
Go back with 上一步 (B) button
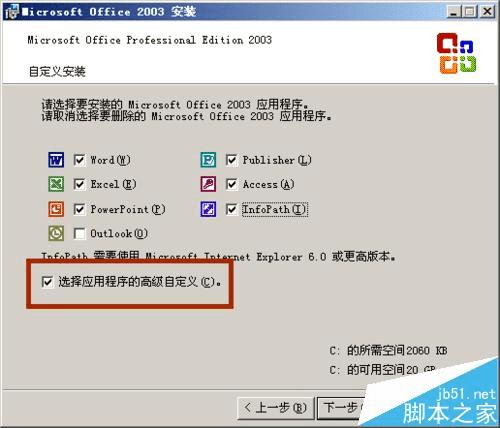point(276,408)
